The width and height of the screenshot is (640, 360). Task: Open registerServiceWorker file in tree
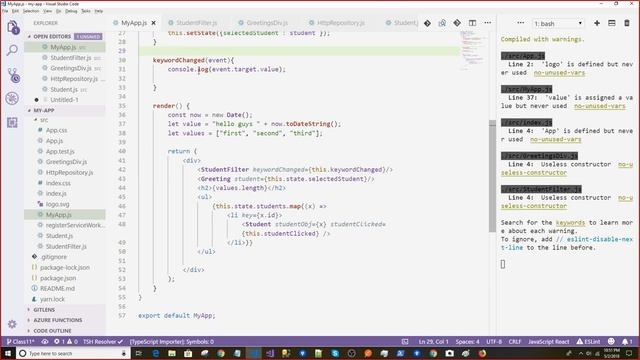coord(75,225)
